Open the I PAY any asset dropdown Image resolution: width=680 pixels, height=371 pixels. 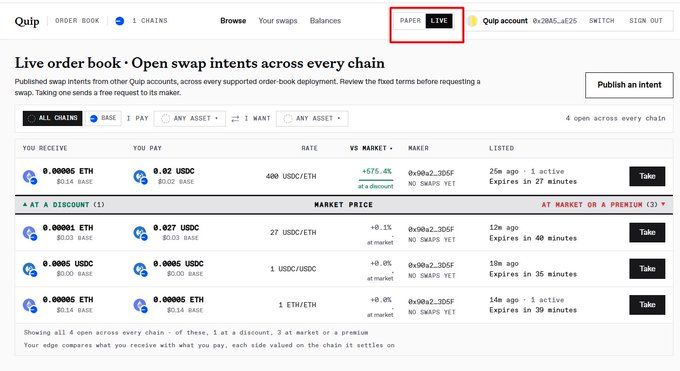[190, 118]
